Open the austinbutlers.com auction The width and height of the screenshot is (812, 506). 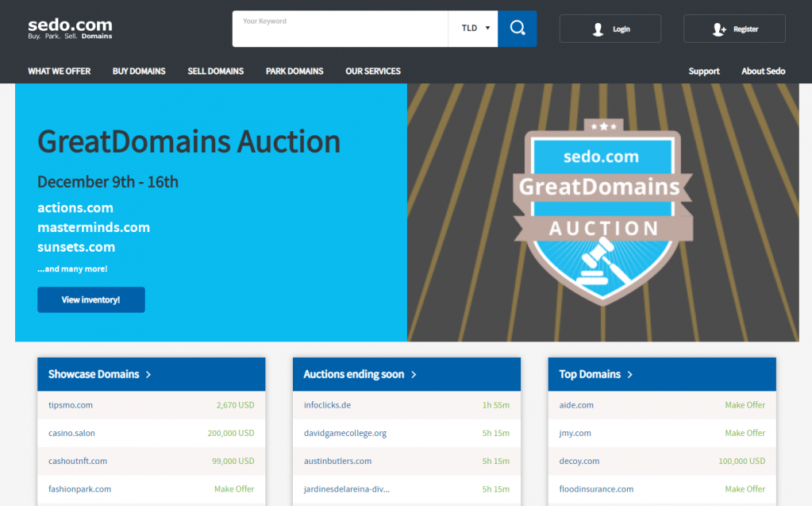(x=337, y=461)
